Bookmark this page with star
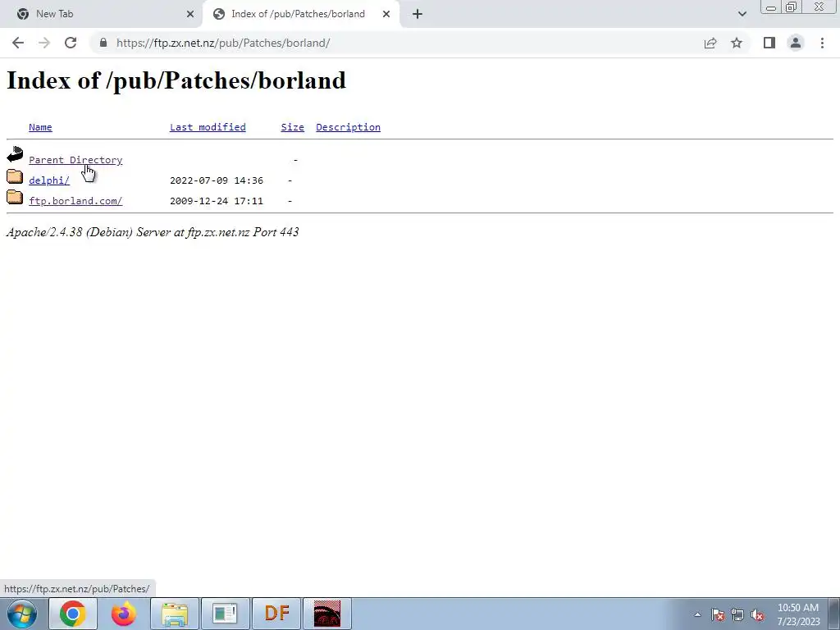The width and height of the screenshot is (840, 630). [737, 43]
